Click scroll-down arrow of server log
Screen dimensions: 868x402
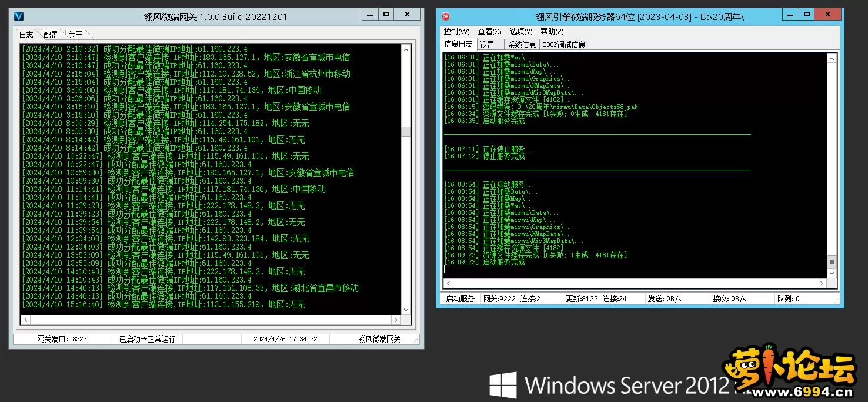pos(832,273)
